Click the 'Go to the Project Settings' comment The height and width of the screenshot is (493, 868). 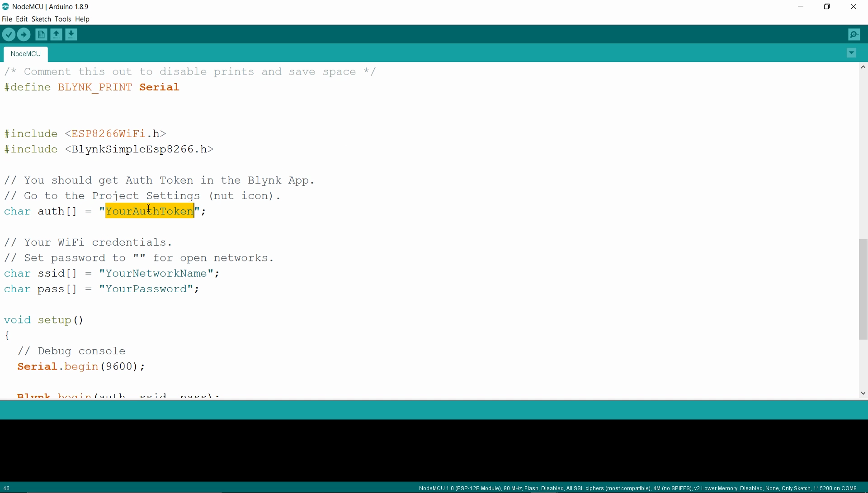click(142, 196)
